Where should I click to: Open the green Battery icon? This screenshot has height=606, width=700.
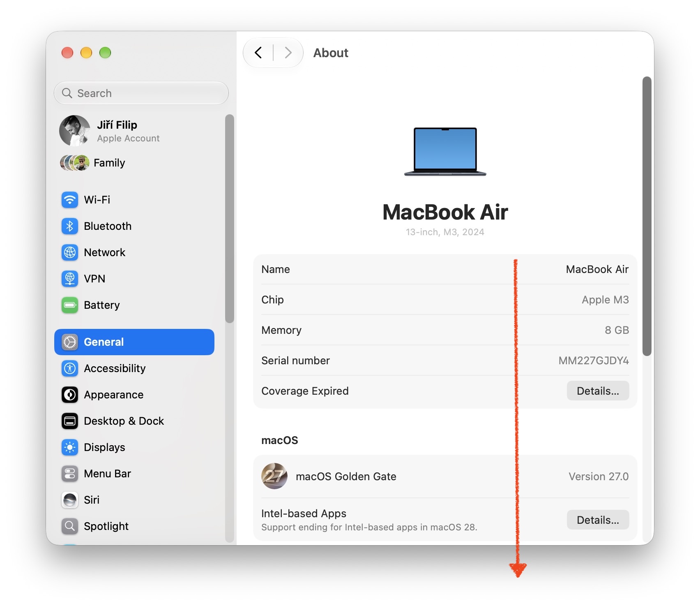pyautogui.click(x=70, y=305)
